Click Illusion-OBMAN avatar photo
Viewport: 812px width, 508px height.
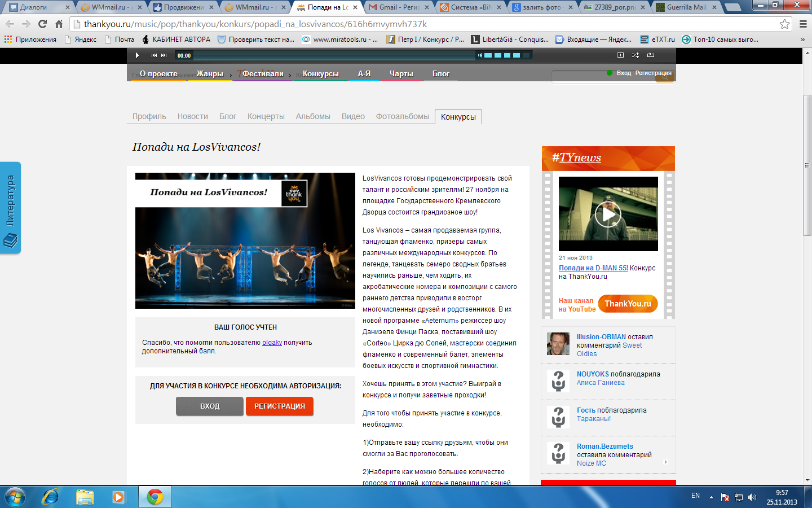(558, 344)
